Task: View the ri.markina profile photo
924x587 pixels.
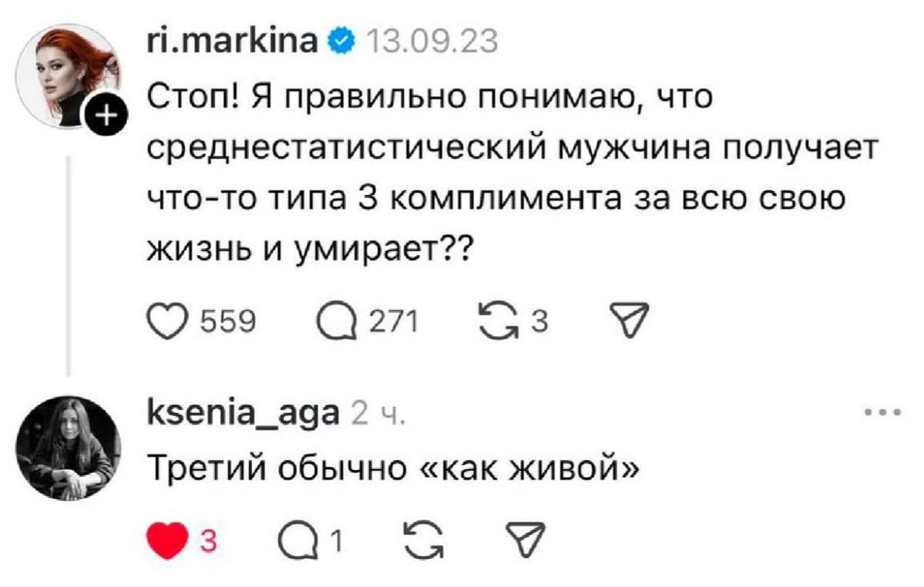Action: pyautogui.click(x=73, y=73)
